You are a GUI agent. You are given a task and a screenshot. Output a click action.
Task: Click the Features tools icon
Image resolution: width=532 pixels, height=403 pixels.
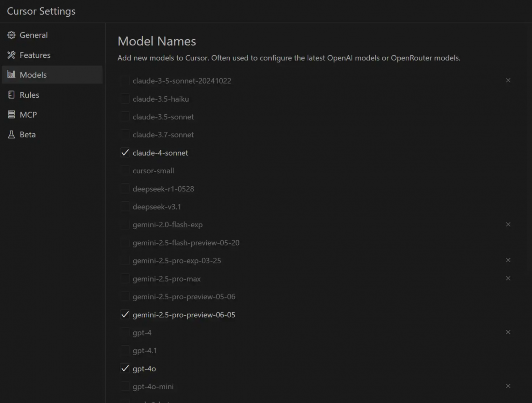[11, 55]
